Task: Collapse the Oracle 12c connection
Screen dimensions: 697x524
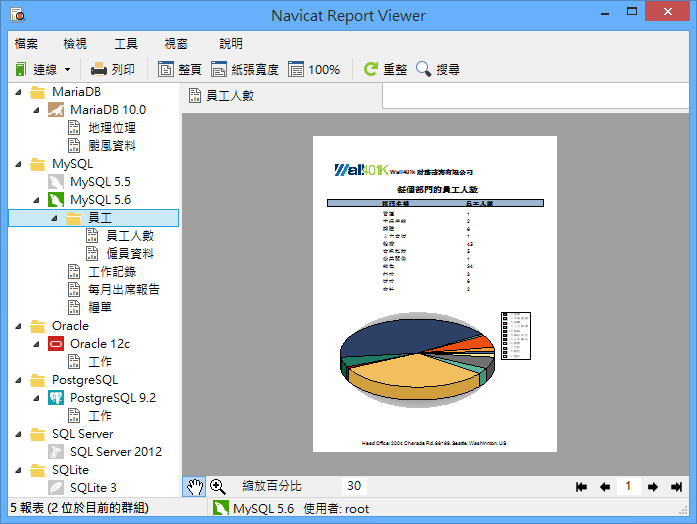Action: click(x=36, y=344)
